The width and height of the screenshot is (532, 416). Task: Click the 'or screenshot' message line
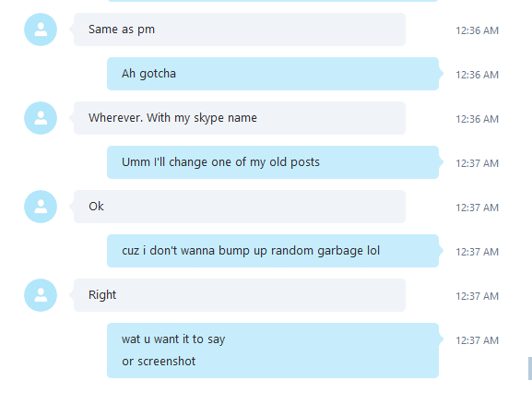click(159, 362)
